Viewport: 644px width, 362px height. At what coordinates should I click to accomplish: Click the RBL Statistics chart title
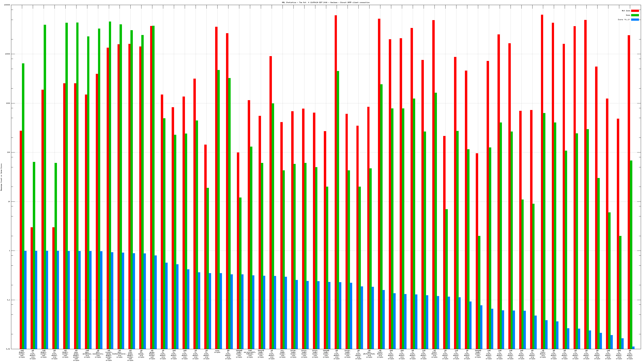[x=325, y=2]
